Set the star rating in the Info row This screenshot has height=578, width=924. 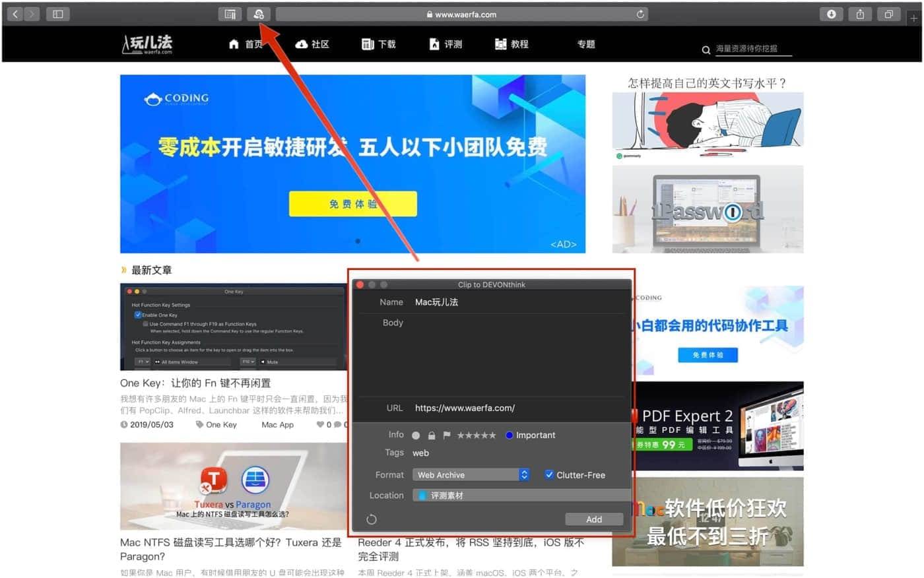click(477, 435)
